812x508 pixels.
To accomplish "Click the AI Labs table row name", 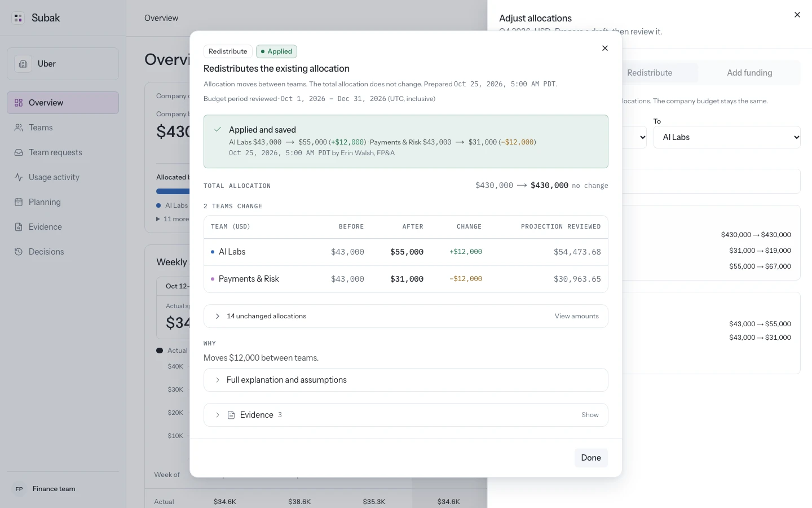I will pyautogui.click(x=232, y=252).
